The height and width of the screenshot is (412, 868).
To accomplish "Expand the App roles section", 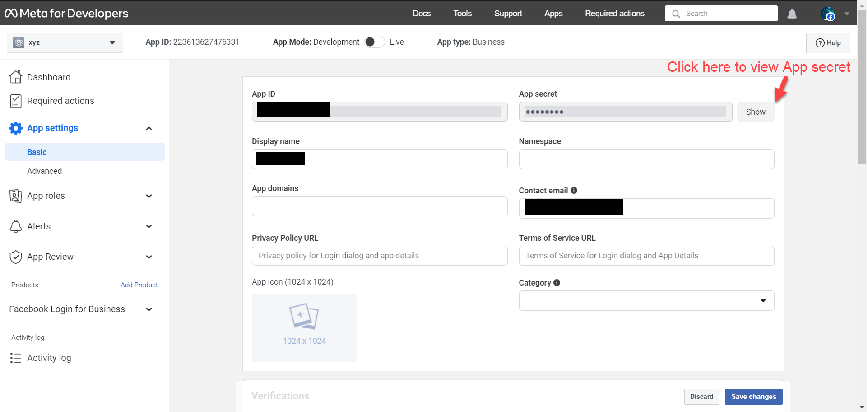I will (149, 196).
